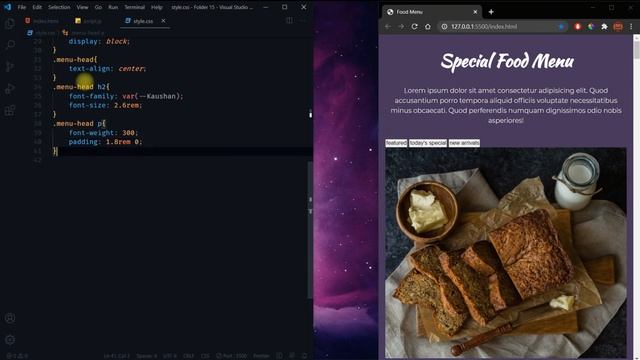Open the Extensions view in VS Code

click(x=10, y=110)
